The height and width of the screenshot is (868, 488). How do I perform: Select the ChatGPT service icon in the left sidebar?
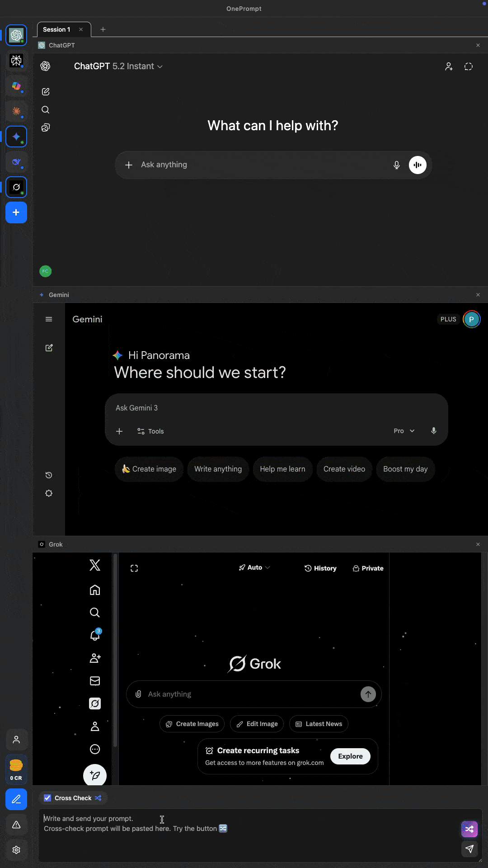[16, 35]
